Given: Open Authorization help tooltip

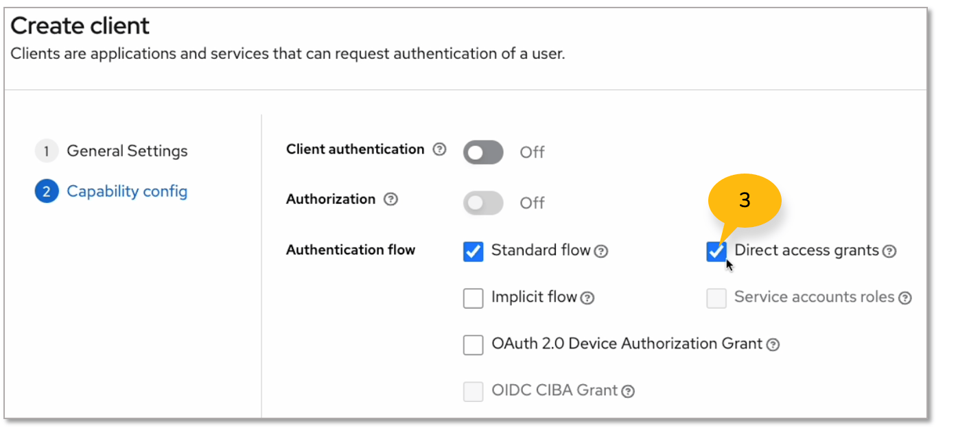Looking at the screenshot, I should tap(390, 199).
